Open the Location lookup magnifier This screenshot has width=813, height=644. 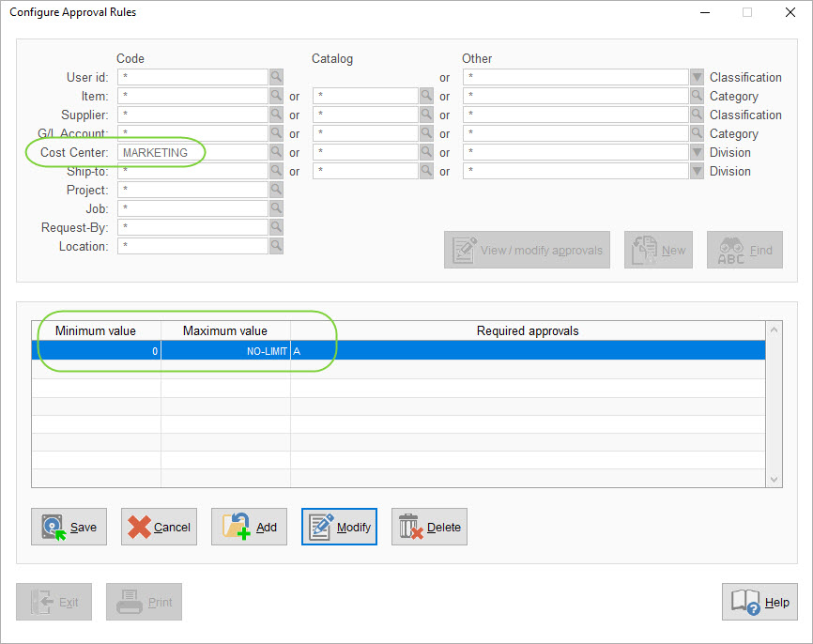pos(278,246)
